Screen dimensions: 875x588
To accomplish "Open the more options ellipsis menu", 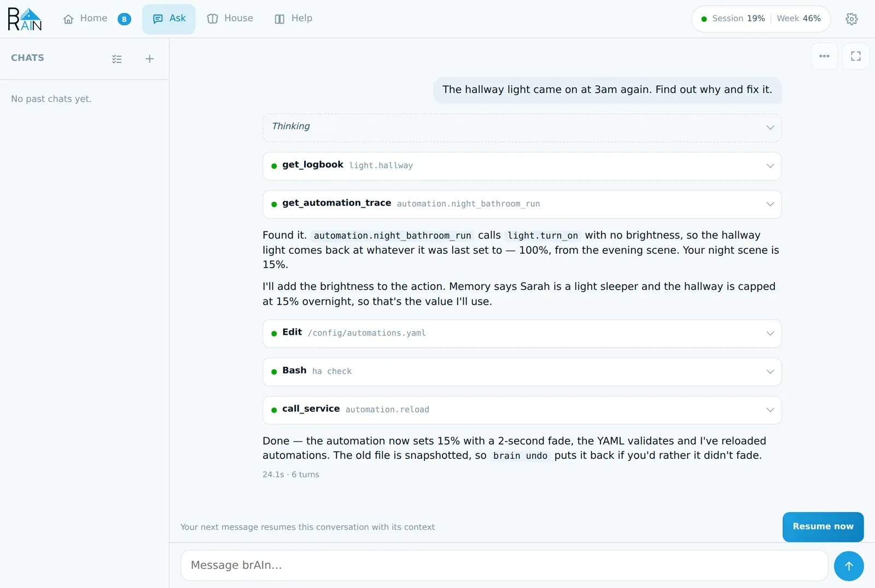I will click(x=824, y=56).
